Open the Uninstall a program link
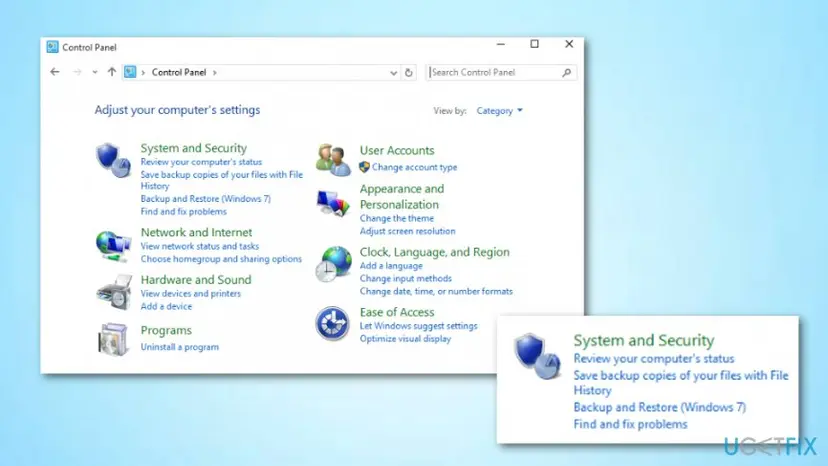The width and height of the screenshot is (828, 466). 180,347
